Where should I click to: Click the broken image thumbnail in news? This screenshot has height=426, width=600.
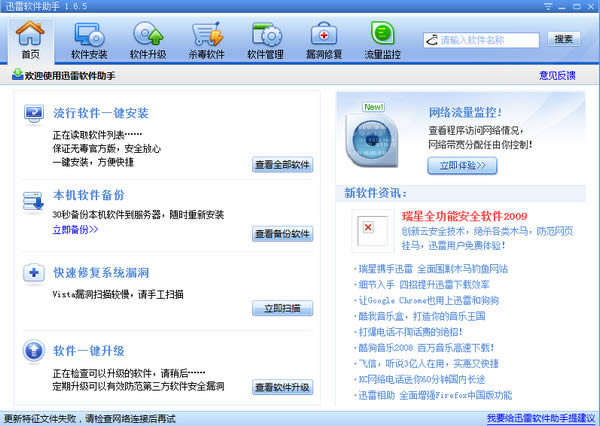[x=372, y=231]
